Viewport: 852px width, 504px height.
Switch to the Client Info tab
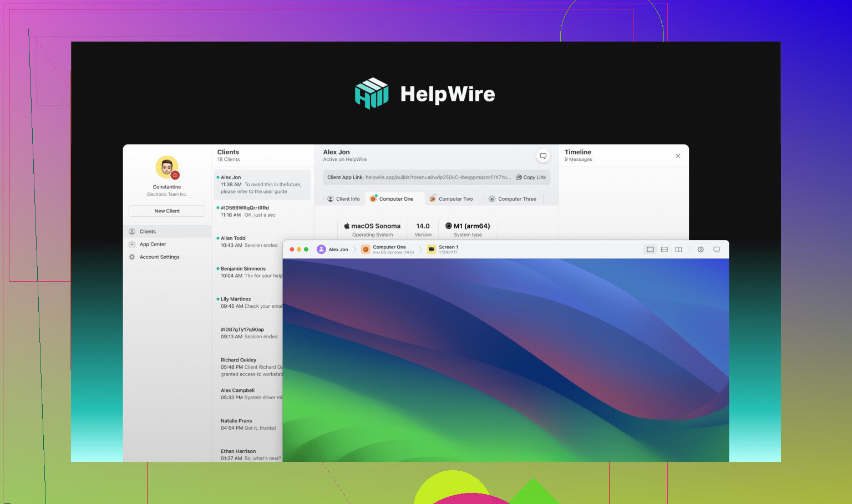click(343, 199)
